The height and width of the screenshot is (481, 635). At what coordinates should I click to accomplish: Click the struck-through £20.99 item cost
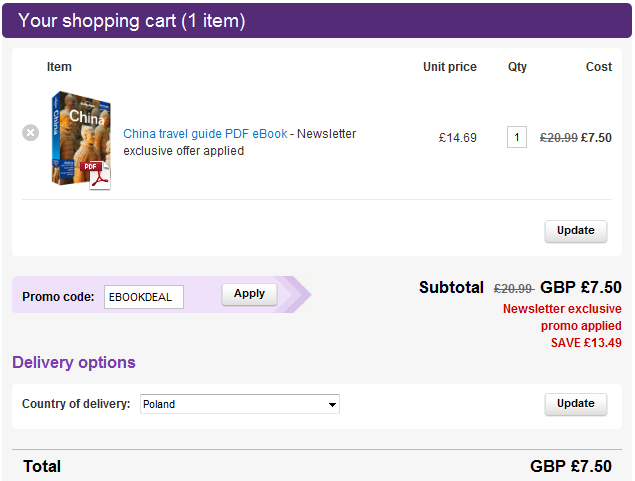558,138
